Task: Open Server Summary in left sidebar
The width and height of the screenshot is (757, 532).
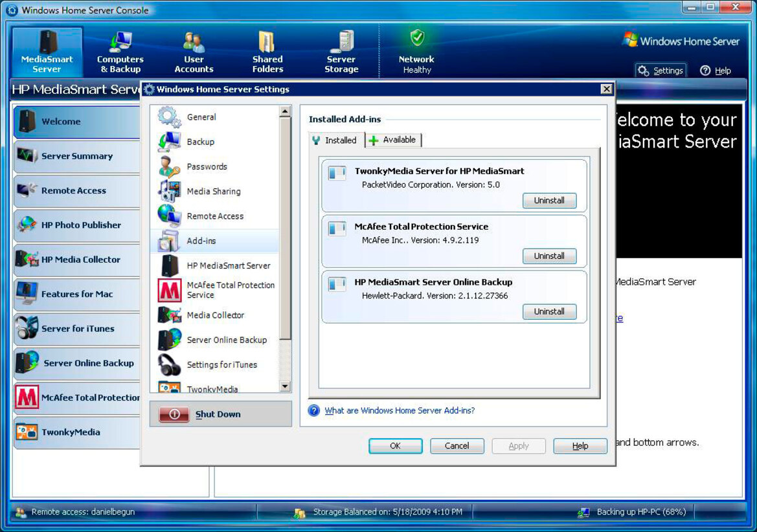Action: [x=77, y=156]
